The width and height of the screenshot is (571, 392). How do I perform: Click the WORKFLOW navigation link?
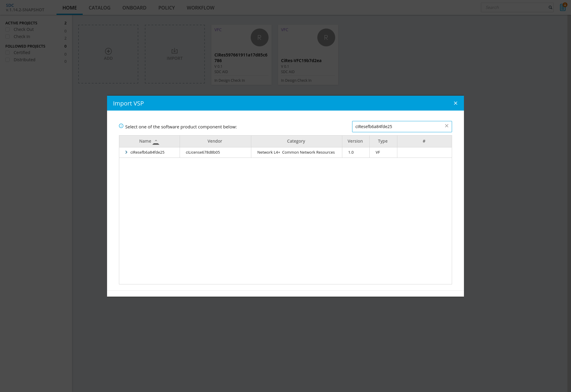click(x=200, y=8)
